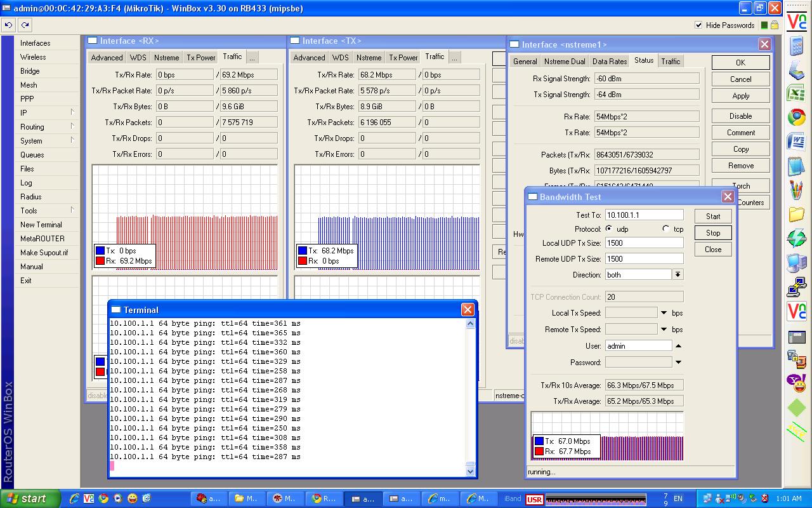Click Start in Bandwidth Test
The height and width of the screenshot is (508, 812).
click(x=713, y=217)
